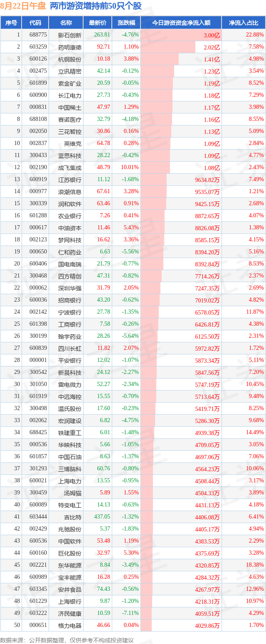
Task: Click stock code 601229
Action: (38, 601)
